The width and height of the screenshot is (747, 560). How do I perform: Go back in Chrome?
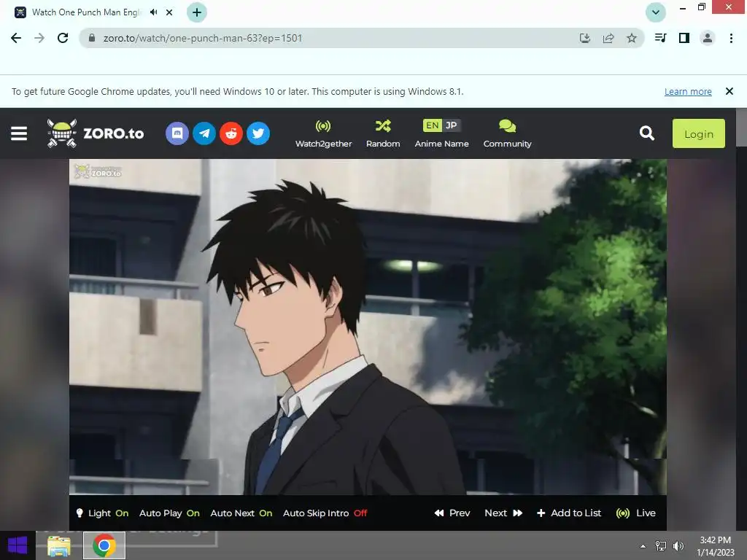point(16,38)
